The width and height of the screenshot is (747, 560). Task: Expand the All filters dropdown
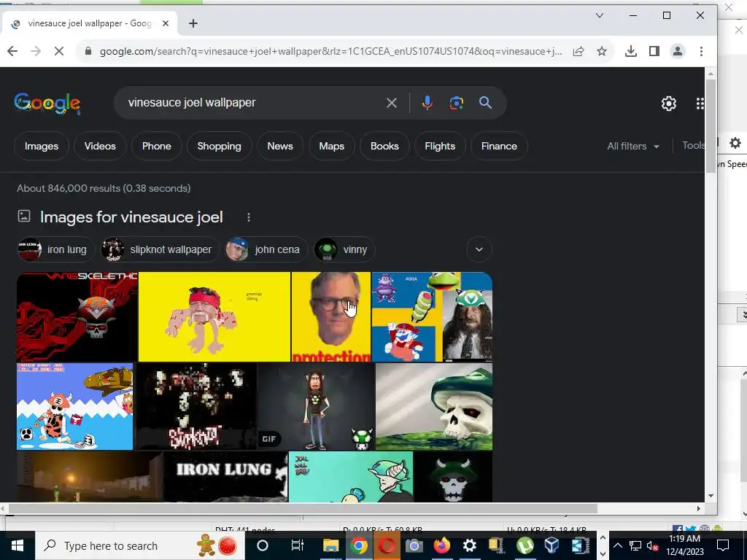(633, 146)
